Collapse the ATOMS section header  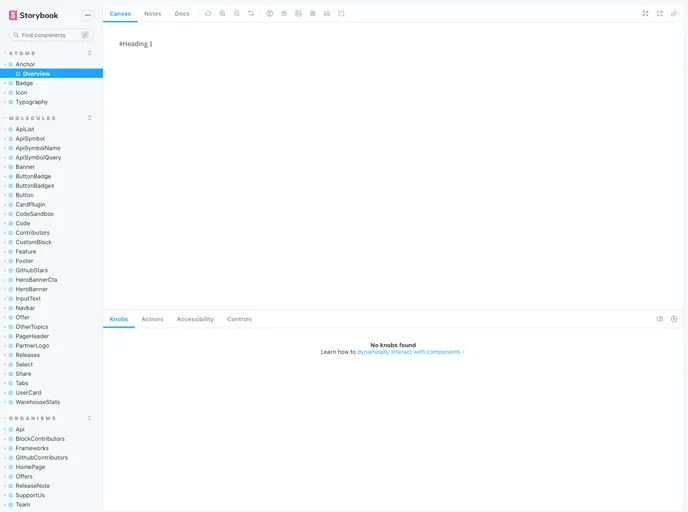point(22,53)
